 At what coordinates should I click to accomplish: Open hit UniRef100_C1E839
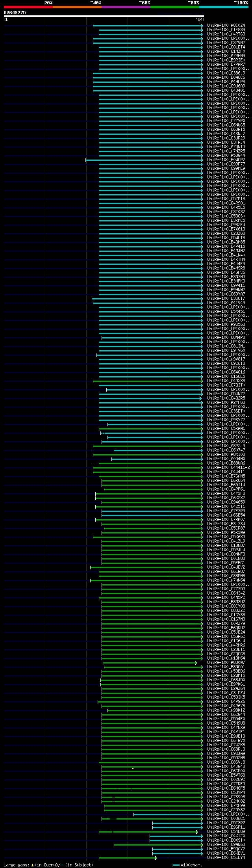[x=226, y=30]
